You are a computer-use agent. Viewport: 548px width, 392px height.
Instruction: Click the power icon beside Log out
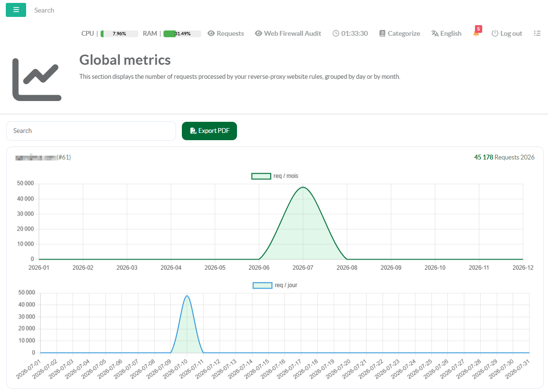(495, 33)
